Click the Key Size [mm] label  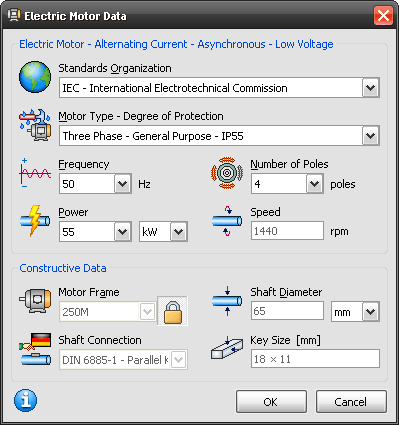(x=285, y=340)
